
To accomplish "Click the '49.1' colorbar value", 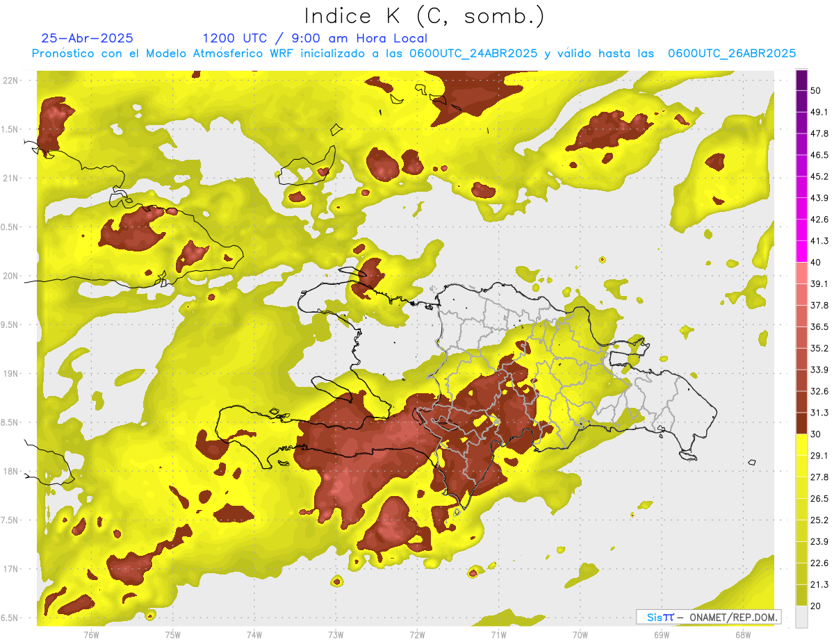I will coord(819,112).
